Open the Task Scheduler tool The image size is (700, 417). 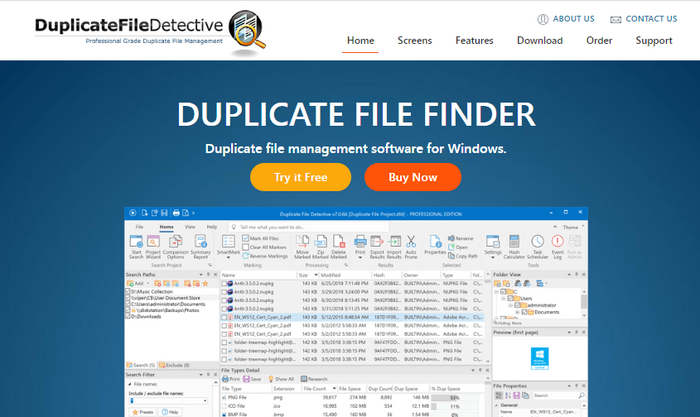[538, 246]
